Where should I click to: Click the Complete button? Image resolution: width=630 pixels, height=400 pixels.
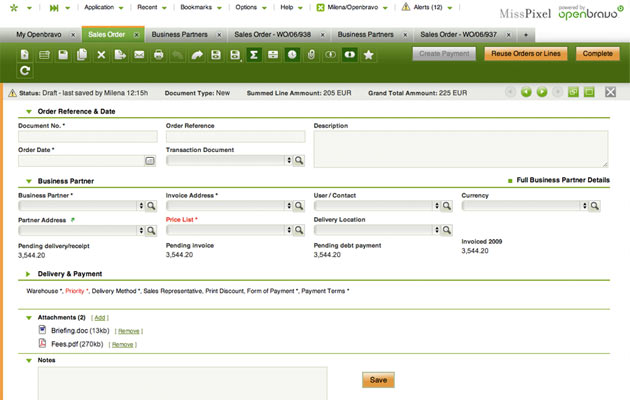pyautogui.click(x=597, y=53)
